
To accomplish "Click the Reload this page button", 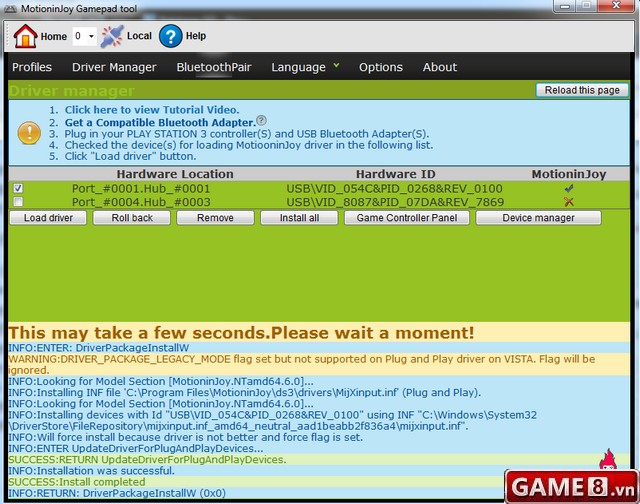I will [582, 90].
